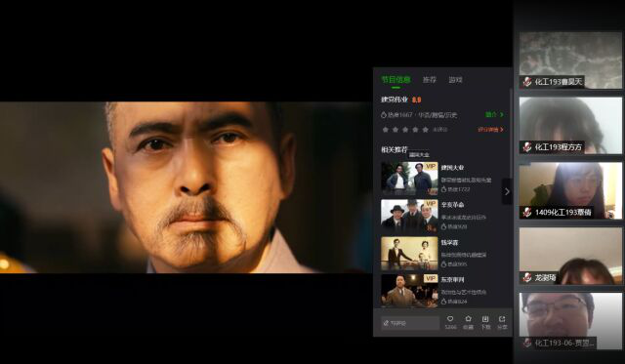Select the 节目信息 tab
The width and height of the screenshot is (625, 364).
click(x=396, y=80)
